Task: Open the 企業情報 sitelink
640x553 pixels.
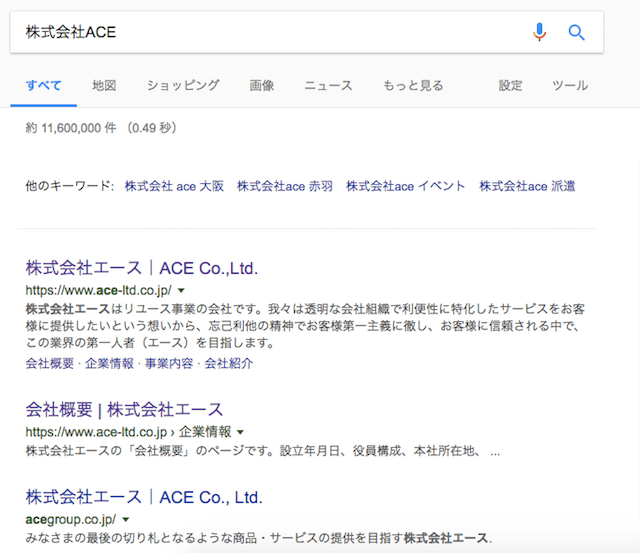Action: point(109,363)
